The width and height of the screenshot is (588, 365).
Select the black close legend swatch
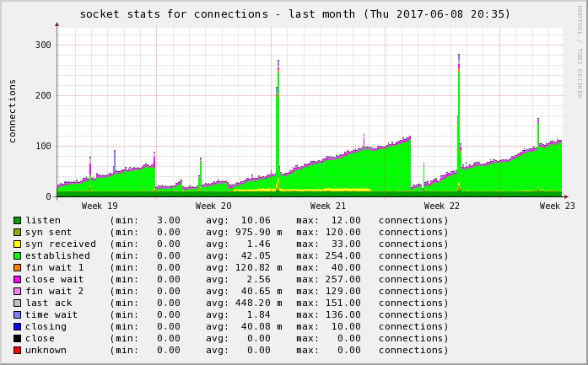(17, 338)
